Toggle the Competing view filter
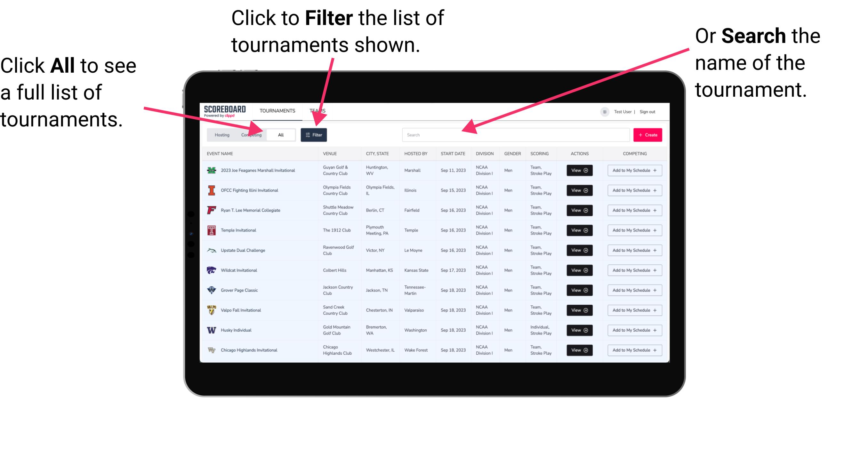Viewport: 868px width, 467px height. [x=250, y=134]
